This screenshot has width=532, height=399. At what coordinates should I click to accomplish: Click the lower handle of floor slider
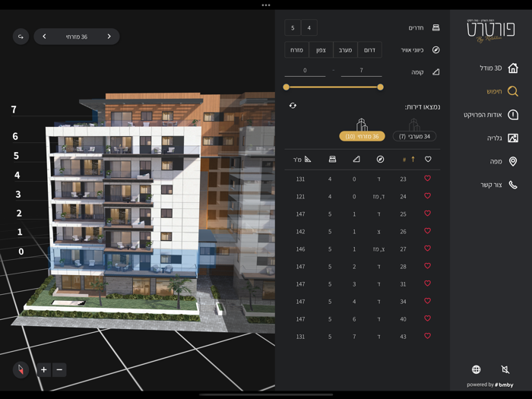coord(287,87)
